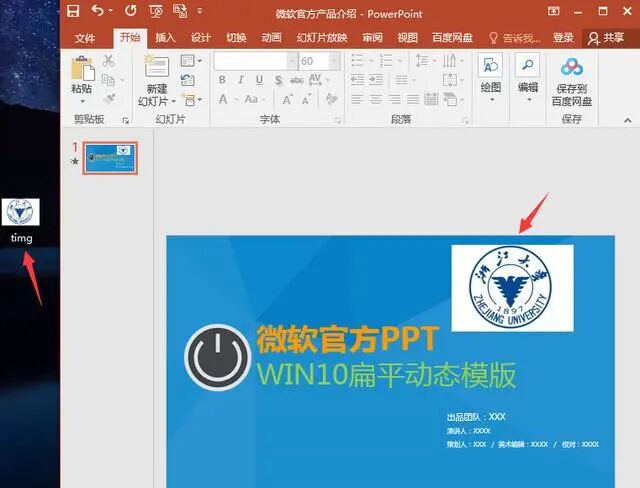
Task: Open the 幻灯片放映 tab
Action: 322,38
